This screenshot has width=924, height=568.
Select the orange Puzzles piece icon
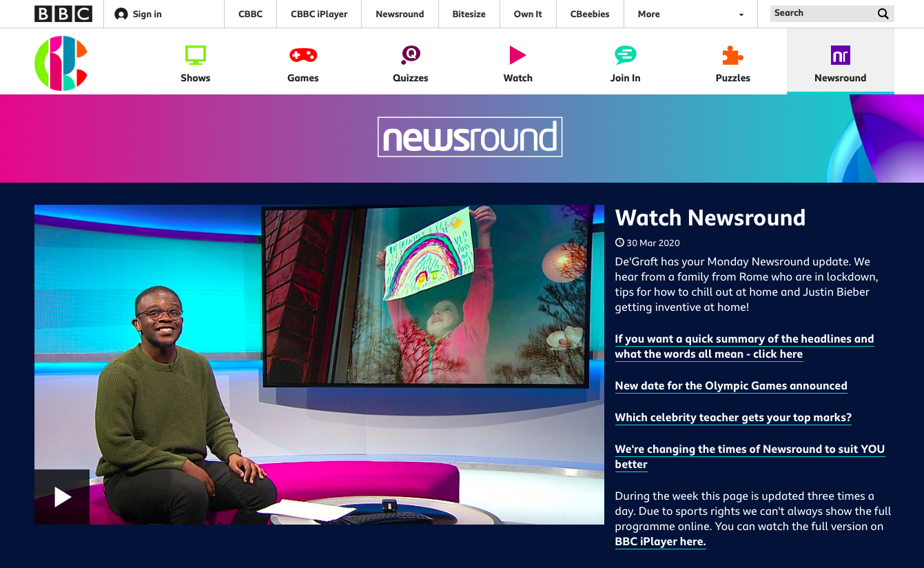[x=732, y=55]
